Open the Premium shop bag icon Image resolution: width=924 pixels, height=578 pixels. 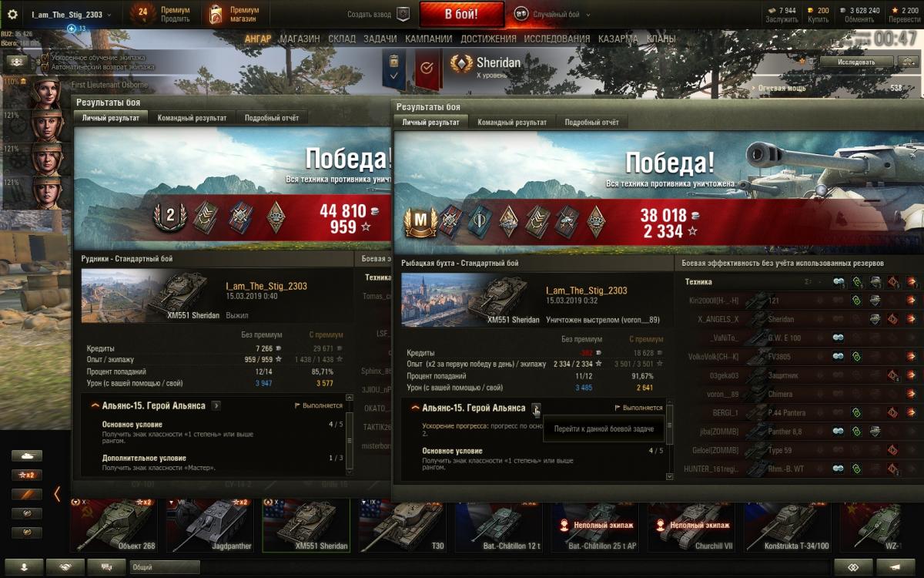(216, 14)
